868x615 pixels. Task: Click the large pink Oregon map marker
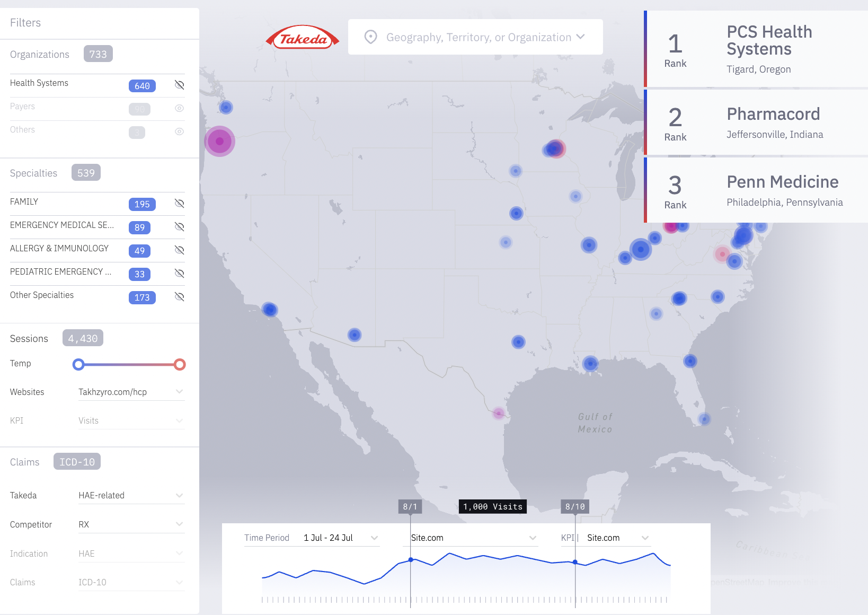pos(219,141)
